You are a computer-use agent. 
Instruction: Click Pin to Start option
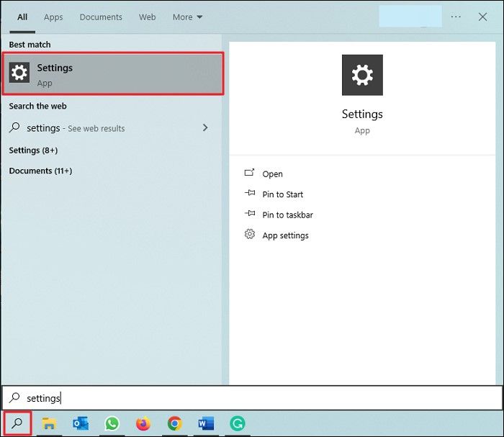coord(282,194)
